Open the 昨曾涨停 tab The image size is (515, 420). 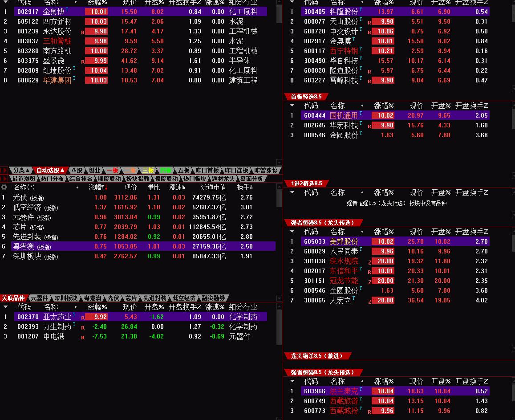pyautogui.click(x=266, y=170)
